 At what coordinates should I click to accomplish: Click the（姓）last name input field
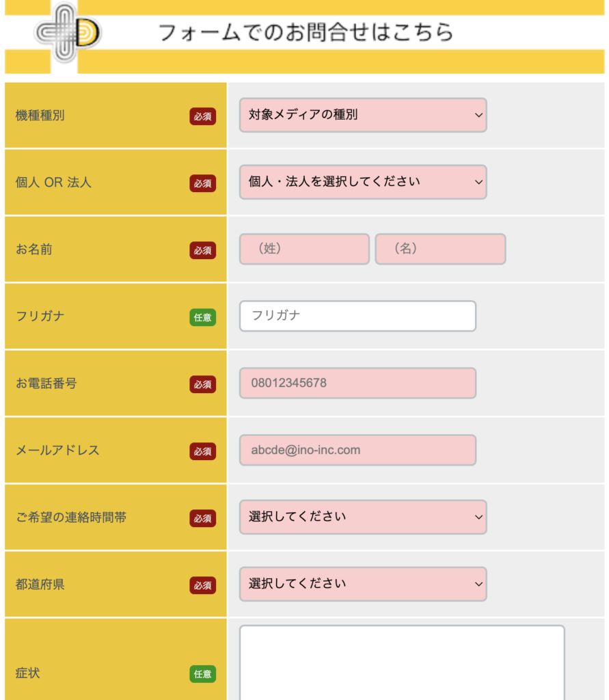303,249
